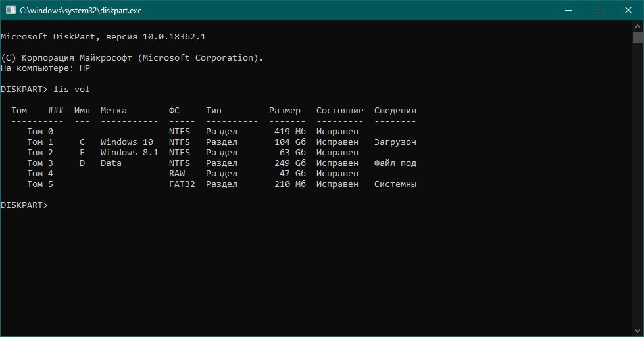Click the '63 Gб' size value
644x337 pixels.
(293, 153)
